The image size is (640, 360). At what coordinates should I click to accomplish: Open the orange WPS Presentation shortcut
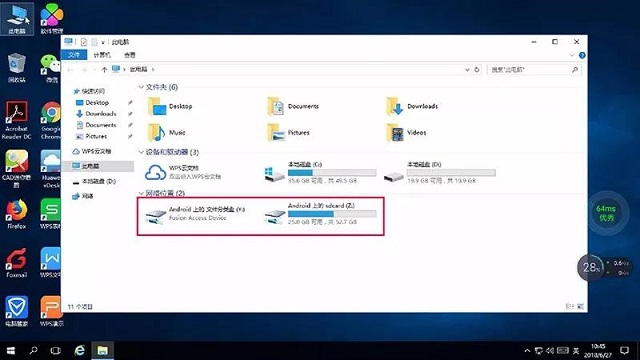tap(51, 311)
